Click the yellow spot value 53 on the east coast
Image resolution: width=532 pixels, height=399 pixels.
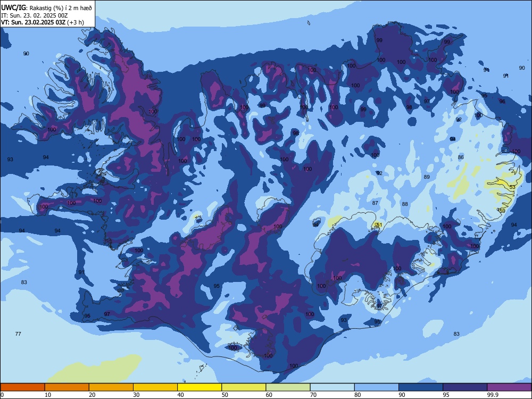512,187
